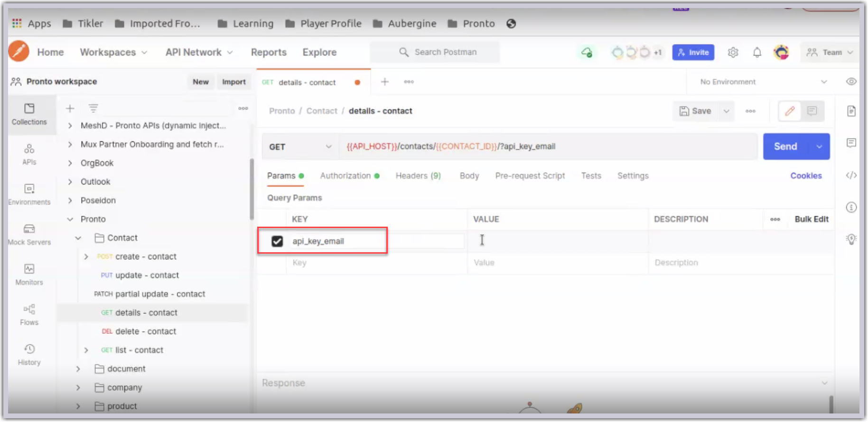Image resolution: width=868 pixels, height=422 pixels.
Task: Open the notifications bell
Action: pyautogui.click(x=757, y=52)
